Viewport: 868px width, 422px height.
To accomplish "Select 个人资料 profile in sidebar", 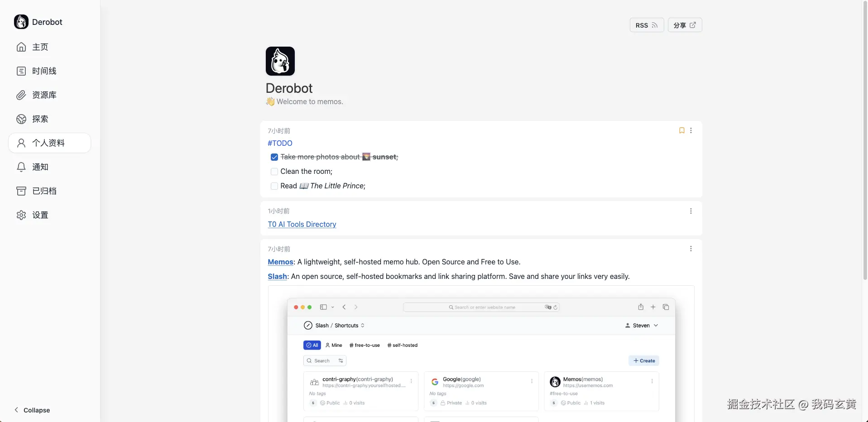I will pyautogui.click(x=49, y=143).
